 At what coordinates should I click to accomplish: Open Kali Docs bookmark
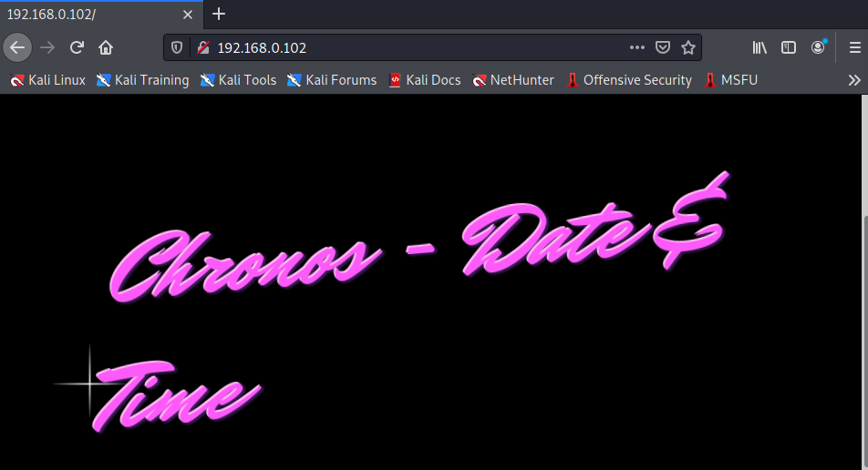[425, 80]
